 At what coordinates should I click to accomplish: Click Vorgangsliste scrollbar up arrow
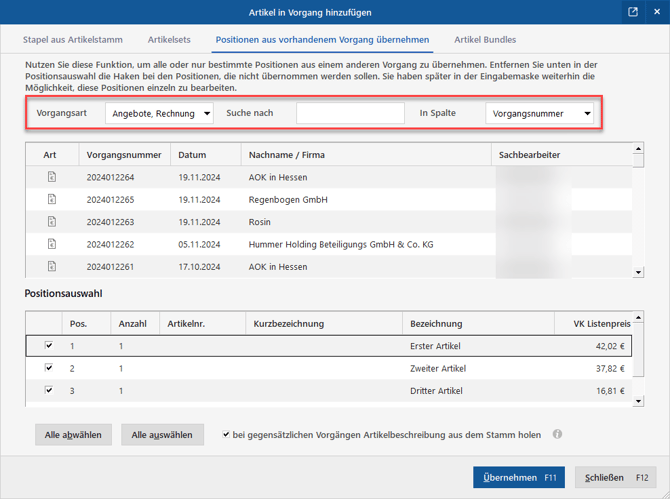tap(638, 148)
